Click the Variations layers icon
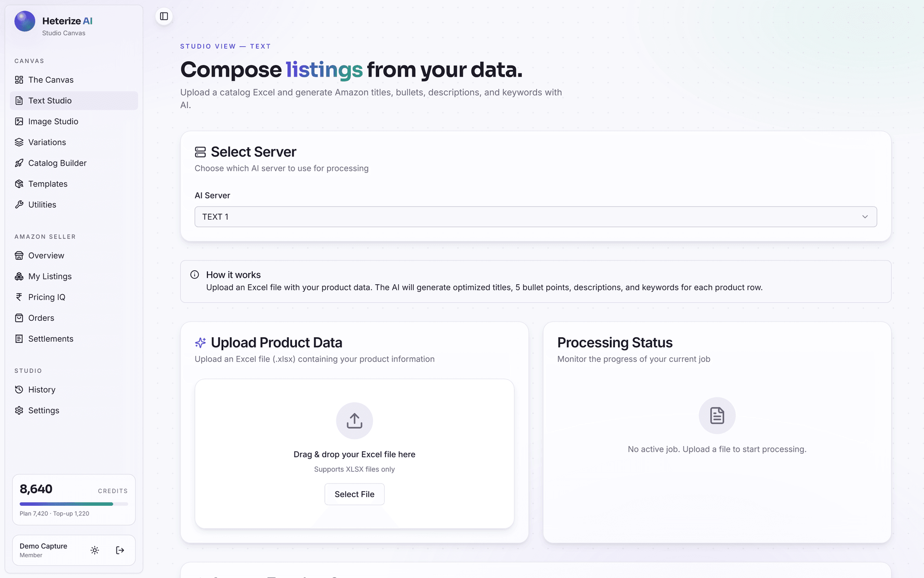Image resolution: width=924 pixels, height=578 pixels. coord(19,142)
